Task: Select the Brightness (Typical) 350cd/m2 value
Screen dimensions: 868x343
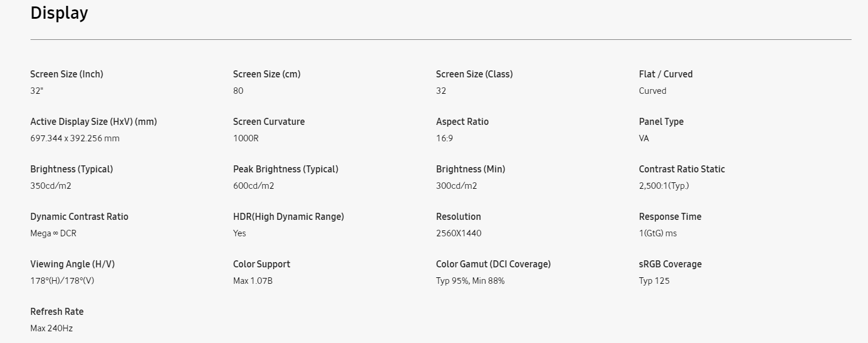Action: (x=51, y=186)
